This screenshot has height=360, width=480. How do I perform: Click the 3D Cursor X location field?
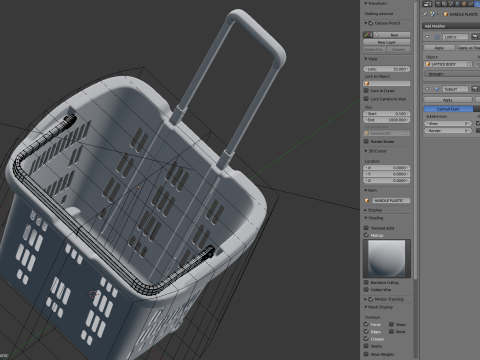(387, 168)
